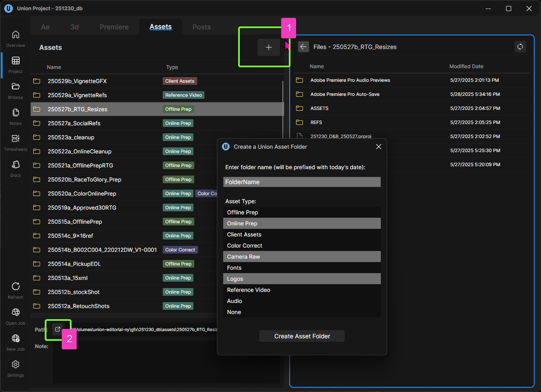Select the 250514a_PickupEDL asset row
This screenshot has width=541, height=392.
click(x=124, y=264)
